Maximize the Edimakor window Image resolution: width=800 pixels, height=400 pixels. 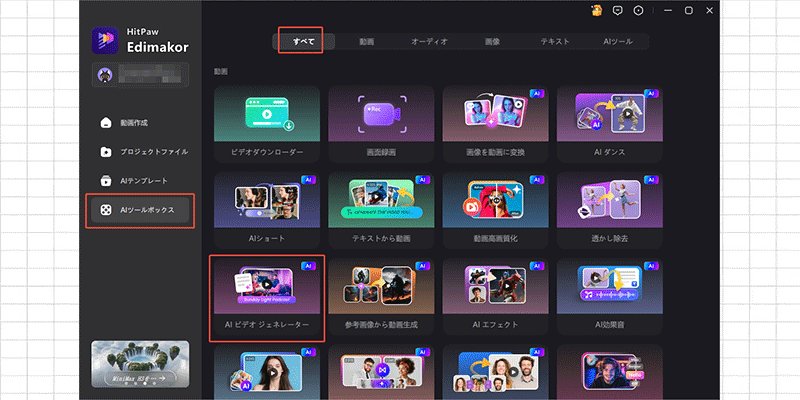(x=689, y=11)
